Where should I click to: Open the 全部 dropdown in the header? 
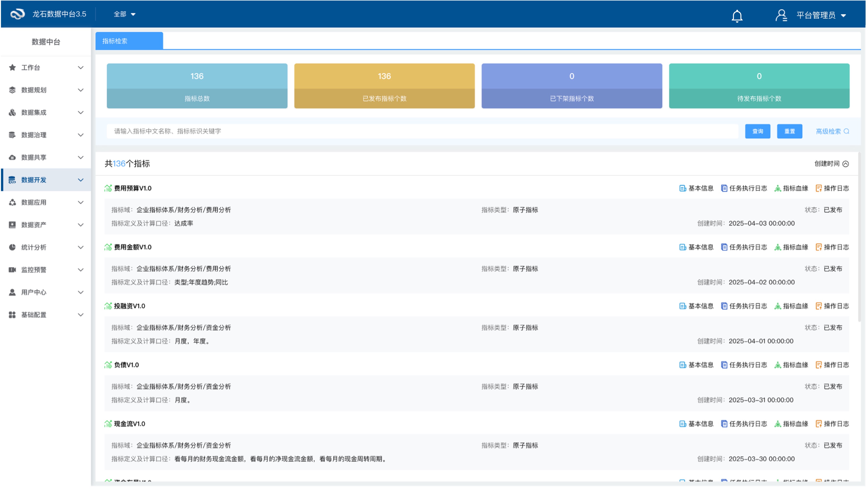pyautogui.click(x=124, y=14)
